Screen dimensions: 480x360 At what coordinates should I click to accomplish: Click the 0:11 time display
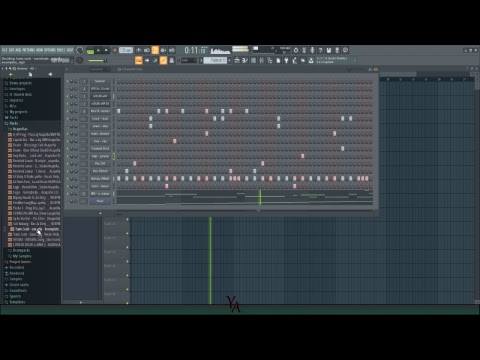pyautogui.click(x=196, y=50)
